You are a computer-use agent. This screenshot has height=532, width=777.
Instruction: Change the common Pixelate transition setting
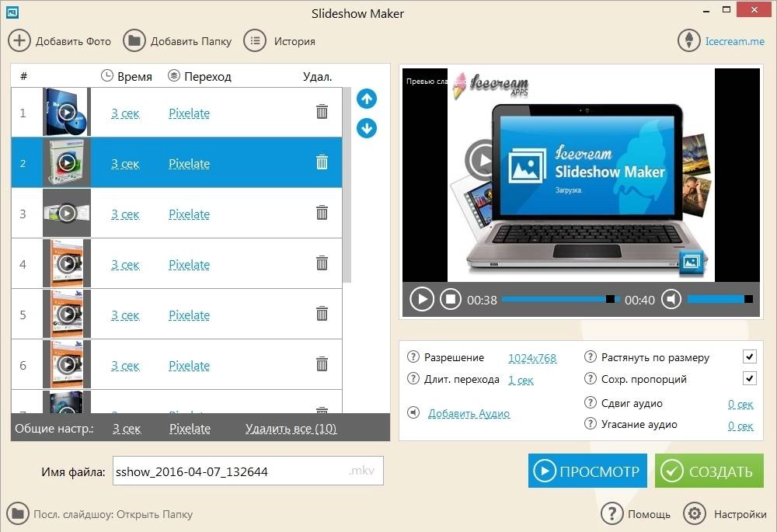190,429
